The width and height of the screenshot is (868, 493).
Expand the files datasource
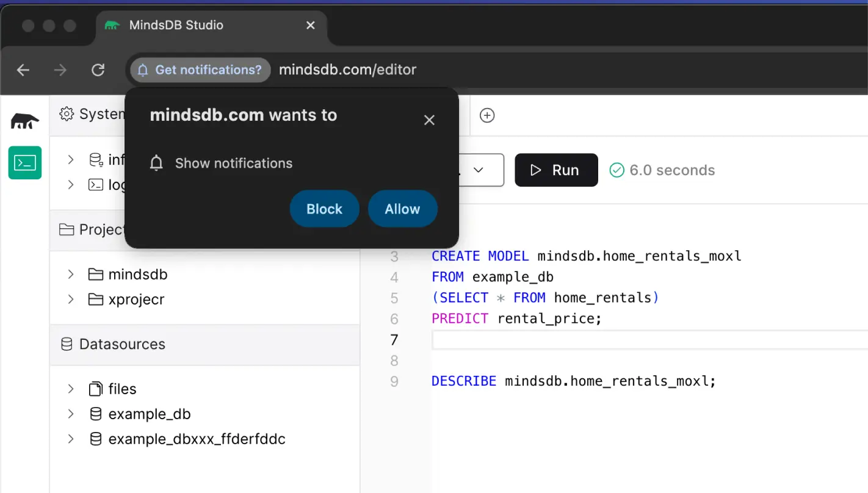coord(71,389)
